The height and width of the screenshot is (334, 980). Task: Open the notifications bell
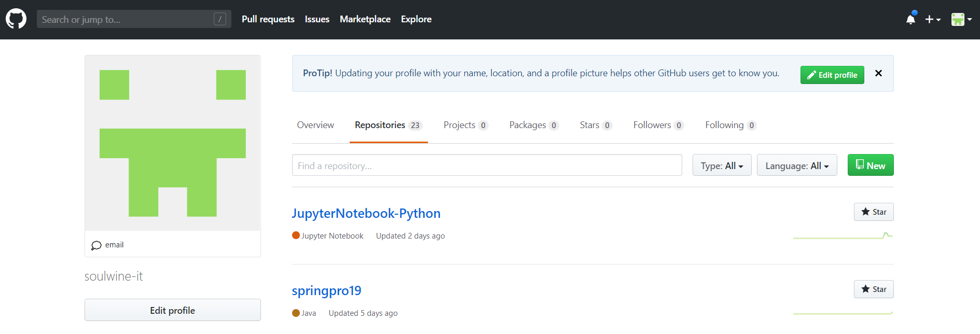[910, 20]
